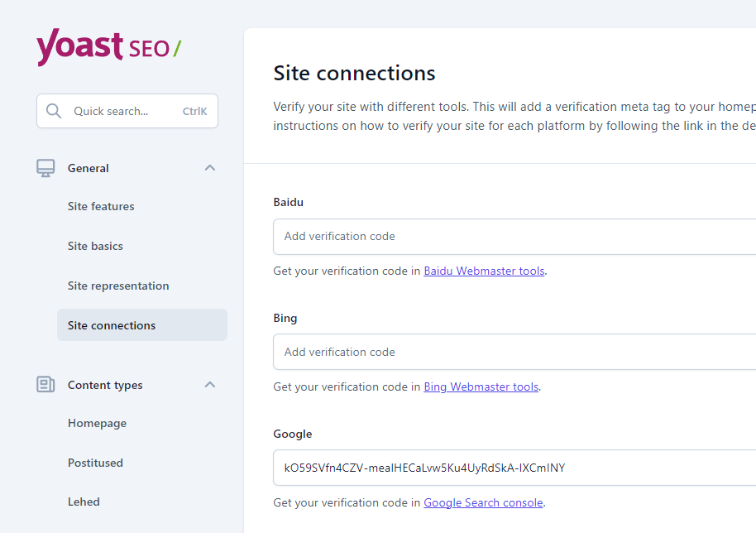This screenshot has height=533, width=756.
Task: Focus the Quick search box
Action: tap(127, 111)
